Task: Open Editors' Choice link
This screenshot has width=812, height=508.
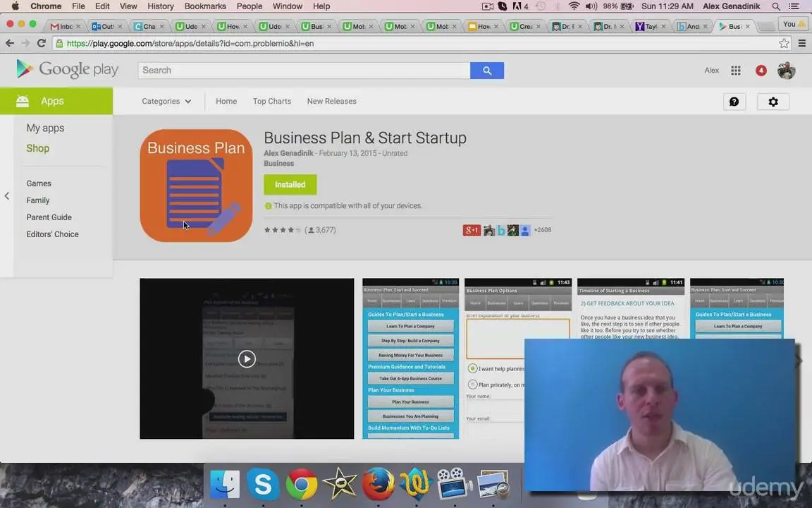Action: [x=52, y=234]
